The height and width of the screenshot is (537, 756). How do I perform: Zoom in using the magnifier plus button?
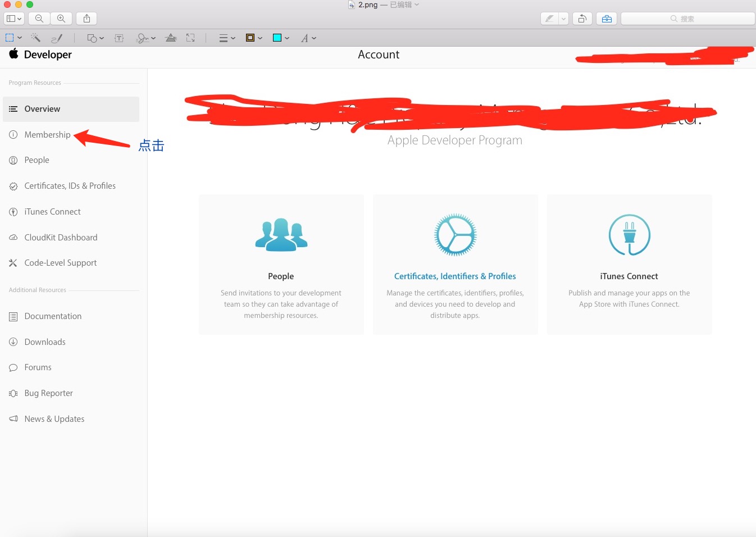[61, 19]
